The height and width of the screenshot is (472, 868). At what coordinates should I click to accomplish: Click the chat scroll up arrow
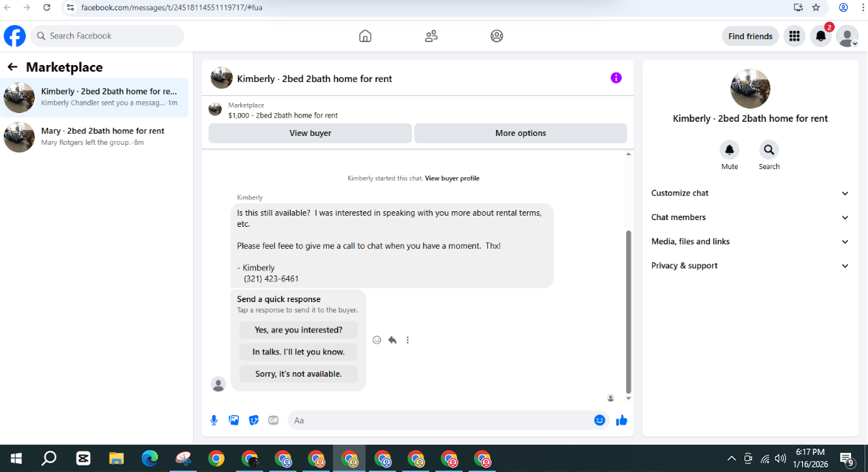click(628, 154)
